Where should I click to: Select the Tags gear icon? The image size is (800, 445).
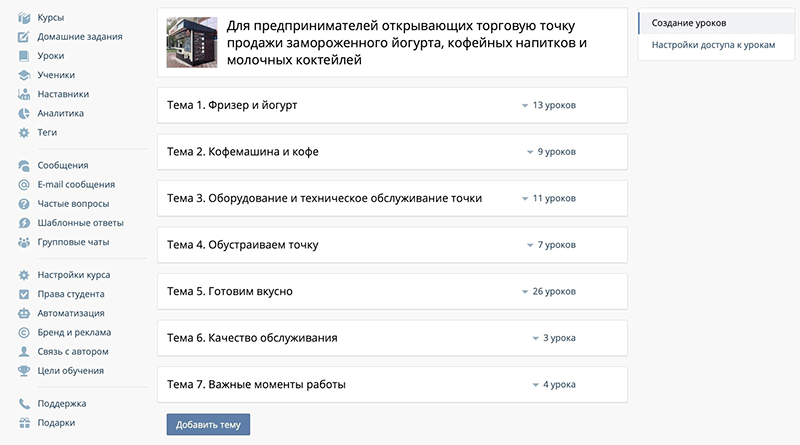point(24,132)
